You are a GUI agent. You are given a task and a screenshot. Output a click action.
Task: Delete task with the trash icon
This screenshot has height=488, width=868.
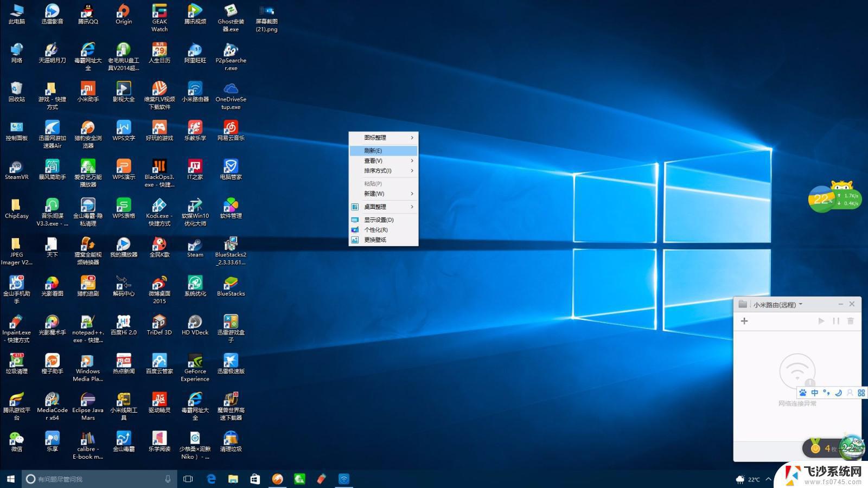point(851,321)
